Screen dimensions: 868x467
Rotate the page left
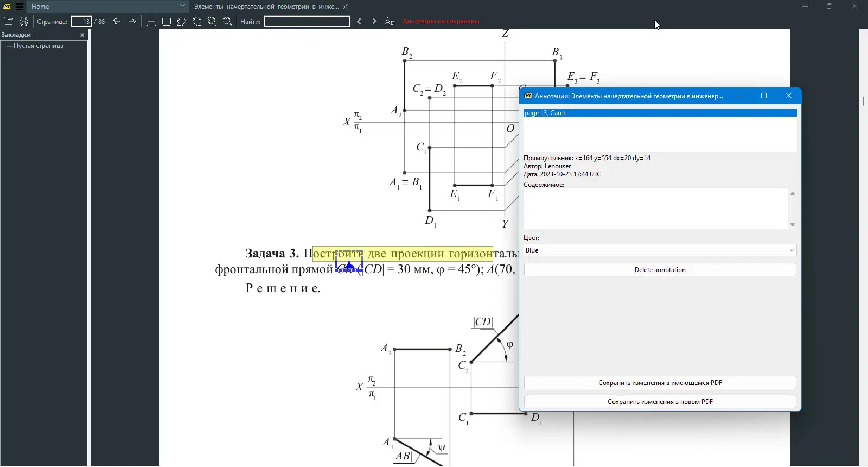182,22
